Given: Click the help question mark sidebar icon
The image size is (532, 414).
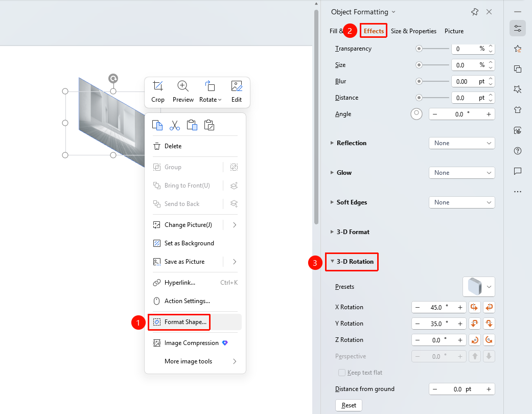Looking at the screenshot, I should 517,151.
